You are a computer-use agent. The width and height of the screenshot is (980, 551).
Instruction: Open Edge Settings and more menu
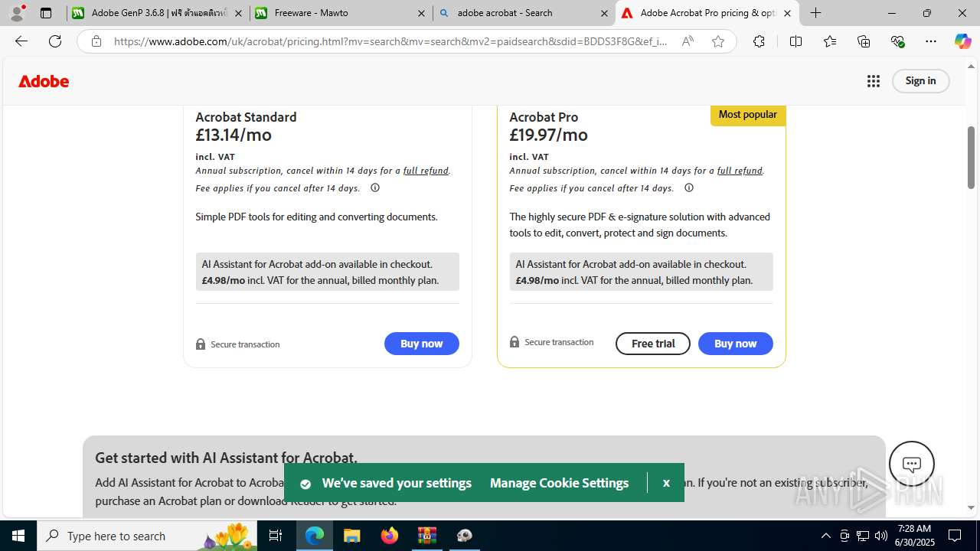point(931,41)
